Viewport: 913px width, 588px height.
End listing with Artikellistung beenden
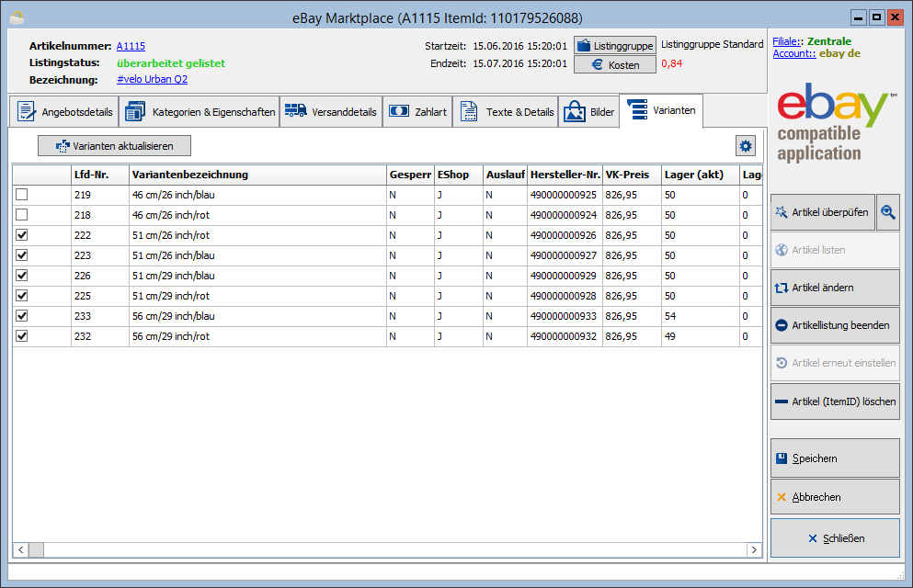click(835, 325)
